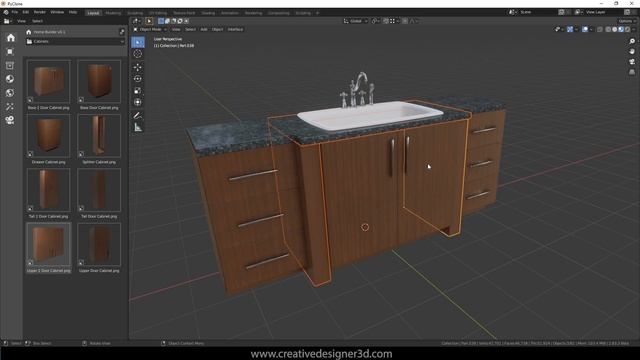Open the home icon in the left sidebar
640x360 pixels.
click(11, 38)
